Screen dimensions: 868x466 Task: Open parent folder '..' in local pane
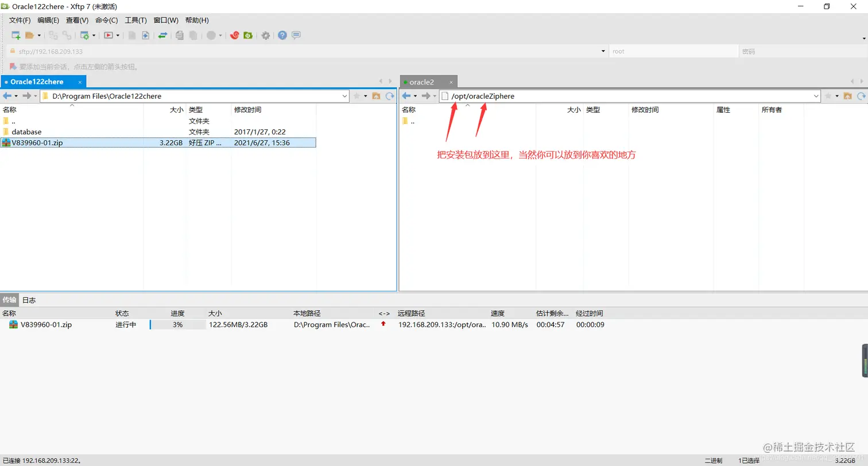coord(9,121)
